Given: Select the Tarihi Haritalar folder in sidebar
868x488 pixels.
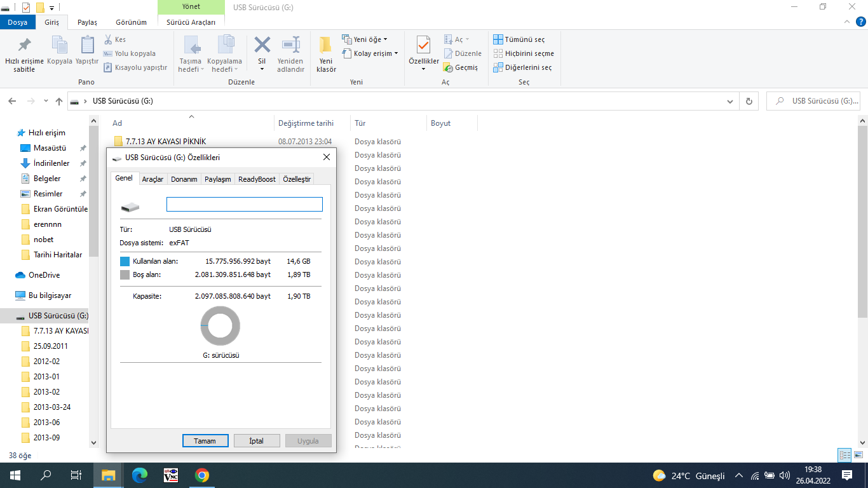Looking at the screenshot, I should tap(58, 255).
